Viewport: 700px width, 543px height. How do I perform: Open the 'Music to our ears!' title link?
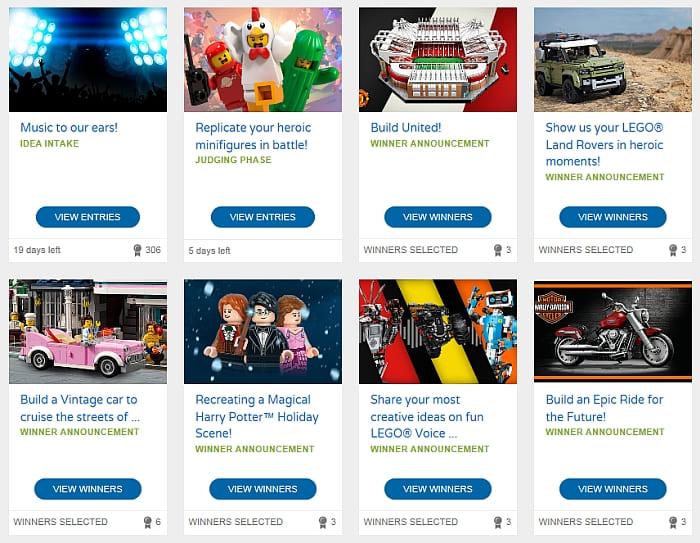69,128
